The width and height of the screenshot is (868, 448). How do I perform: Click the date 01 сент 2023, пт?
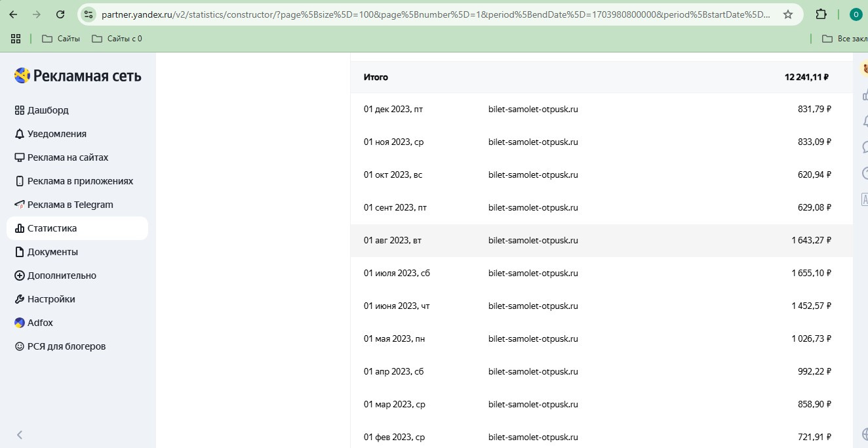click(395, 208)
